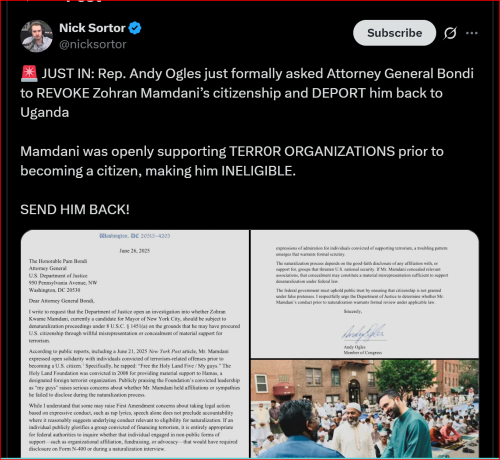Click the man in teal shirt
This screenshot has height=460, width=500.
(405, 425)
